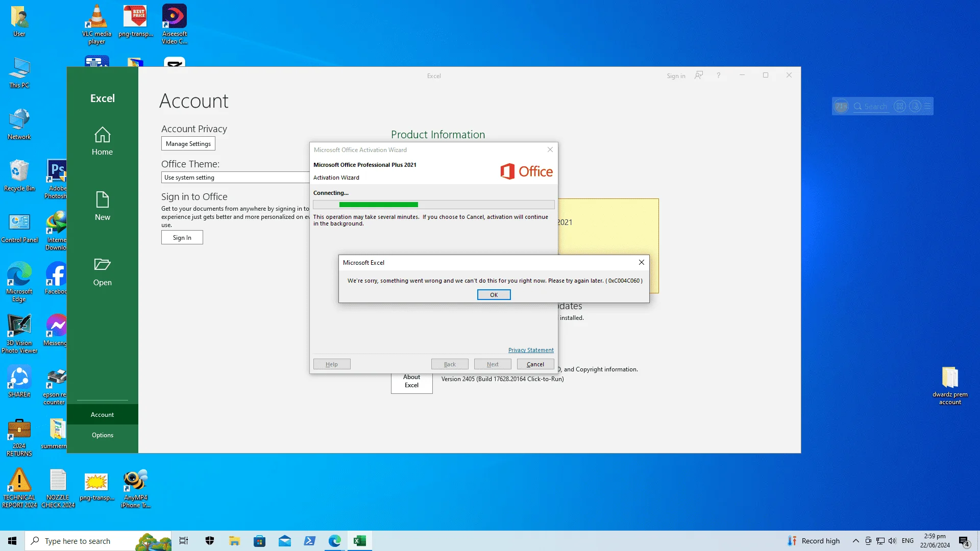Click the taskbar search box
This screenshot has width=980, height=551.
tap(98, 541)
